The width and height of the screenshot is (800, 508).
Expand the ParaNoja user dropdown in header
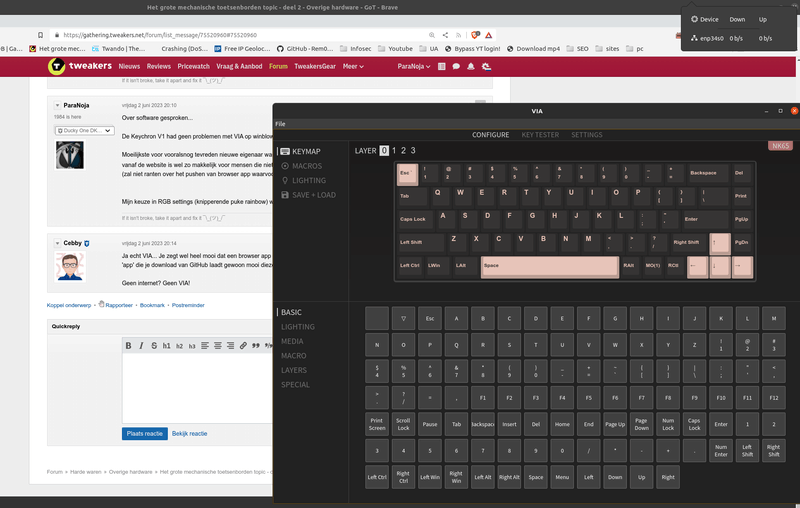414,66
